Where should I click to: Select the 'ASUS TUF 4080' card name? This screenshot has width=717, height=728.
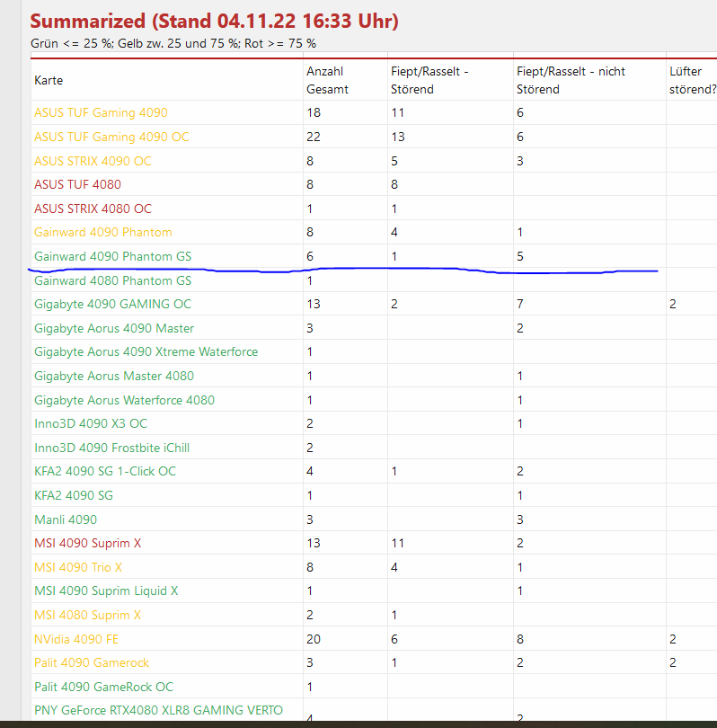click(77, 185)
